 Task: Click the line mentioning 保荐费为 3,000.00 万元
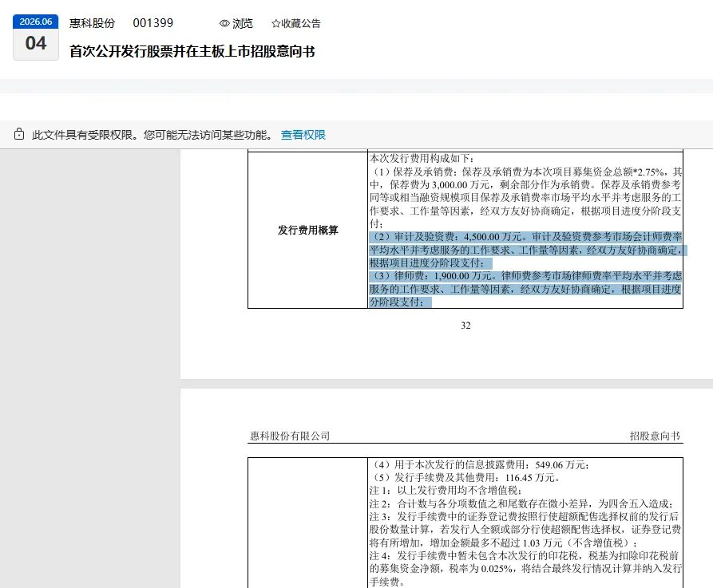[525, 184]
